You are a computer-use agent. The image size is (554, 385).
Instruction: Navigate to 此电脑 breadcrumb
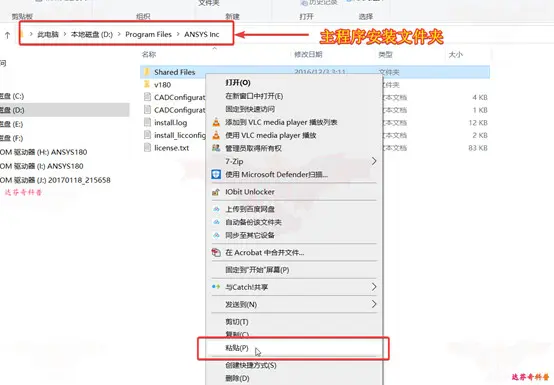pyautogui.click(x=48, y=34)
